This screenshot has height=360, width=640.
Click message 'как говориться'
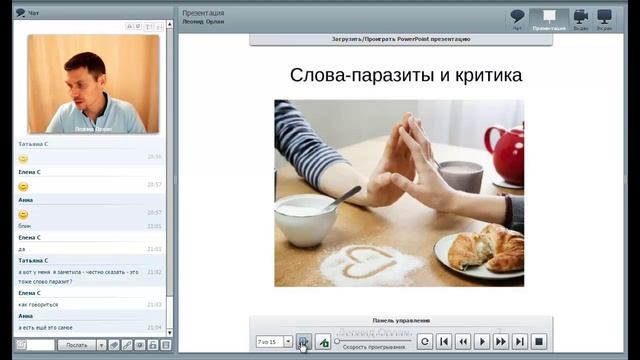(x=38, y=304)
